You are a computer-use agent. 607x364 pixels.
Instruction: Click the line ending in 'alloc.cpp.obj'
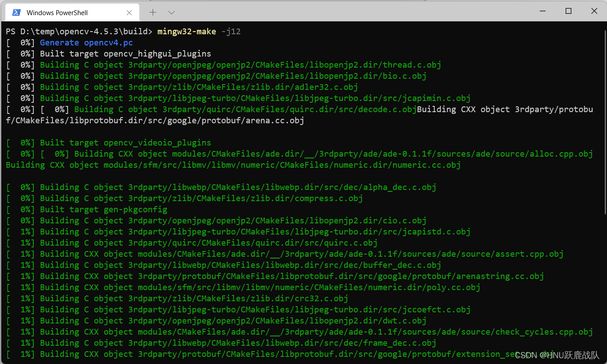(299, 154)
